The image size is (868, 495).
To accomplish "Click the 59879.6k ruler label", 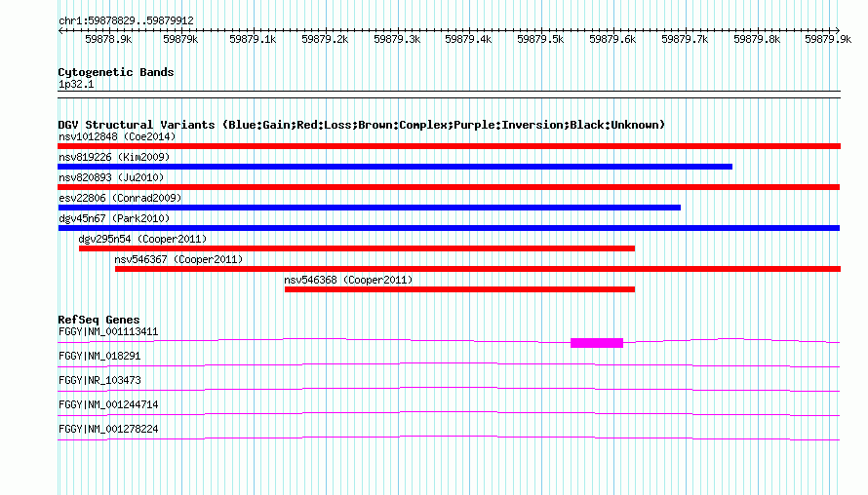I will [612, 39].
